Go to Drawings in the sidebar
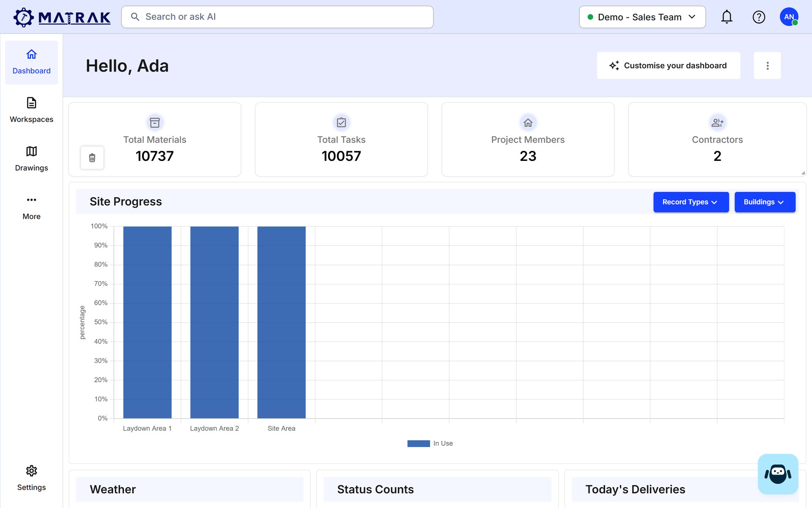This screenshot has height=508, width=812. [32, 159]
